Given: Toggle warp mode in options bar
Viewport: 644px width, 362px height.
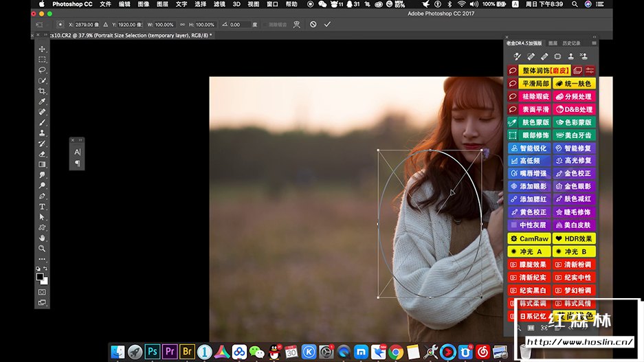Looking at the screenshot, I should click(296, 24).
